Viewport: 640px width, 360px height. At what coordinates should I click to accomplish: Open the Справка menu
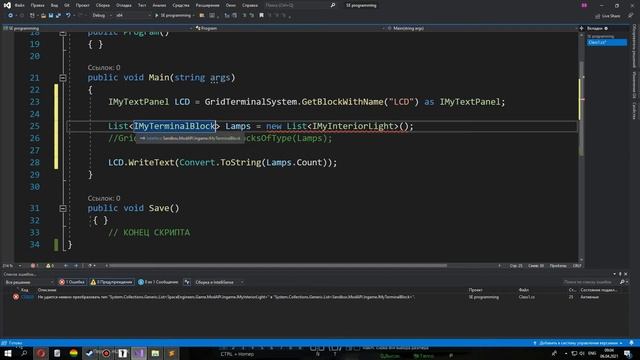pos(250,5)
